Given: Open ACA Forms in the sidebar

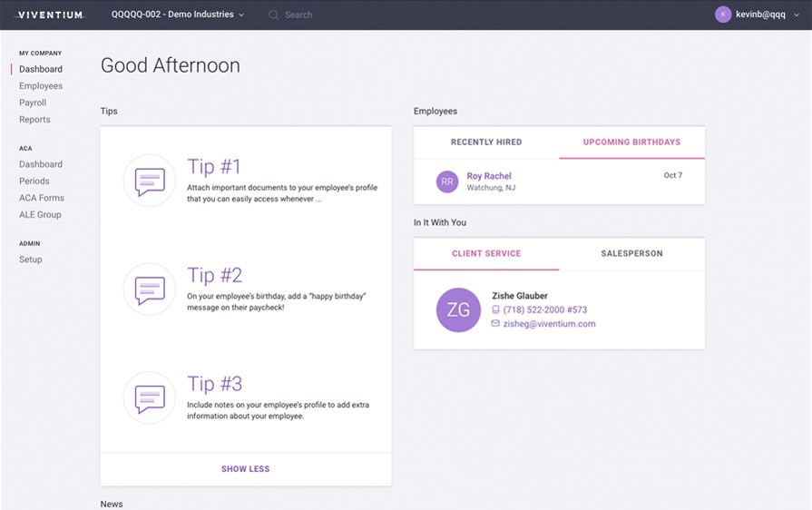Looking at the screenshot, I should click(x=42, y=198).
